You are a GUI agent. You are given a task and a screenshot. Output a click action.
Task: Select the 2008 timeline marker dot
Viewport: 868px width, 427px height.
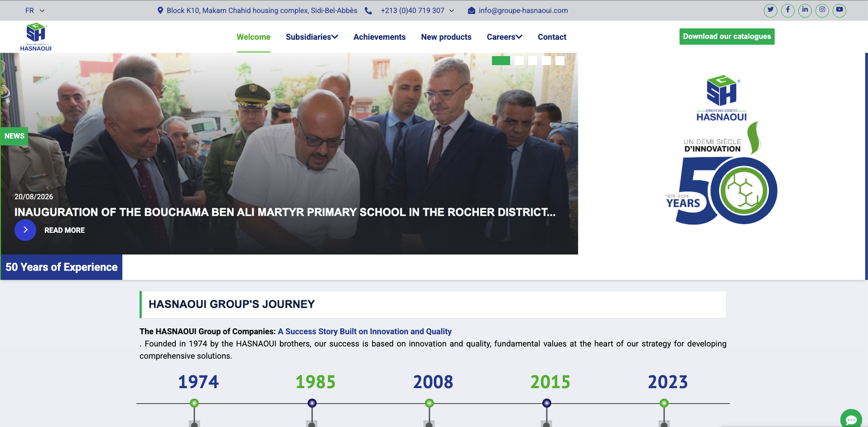click(x=429, y=403)
